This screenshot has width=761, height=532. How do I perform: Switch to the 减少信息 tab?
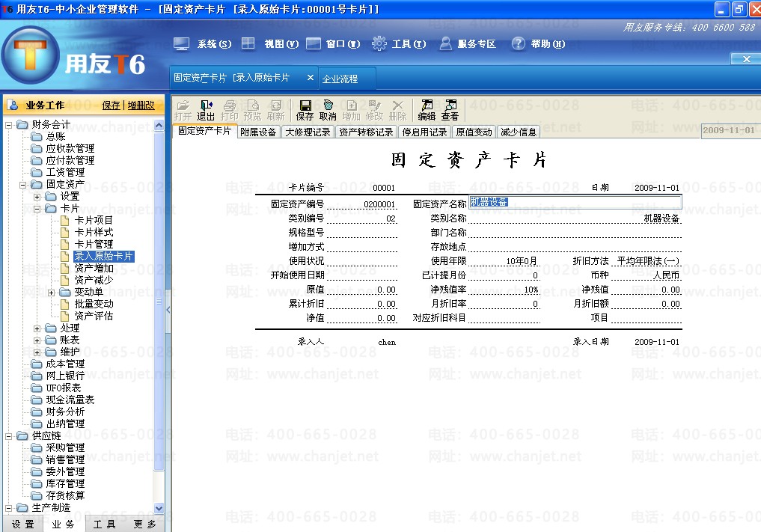coord(519,132)
